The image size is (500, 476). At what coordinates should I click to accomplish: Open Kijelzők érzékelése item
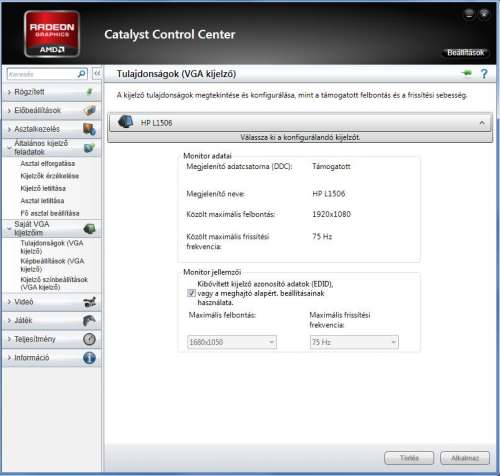(50, 176)
